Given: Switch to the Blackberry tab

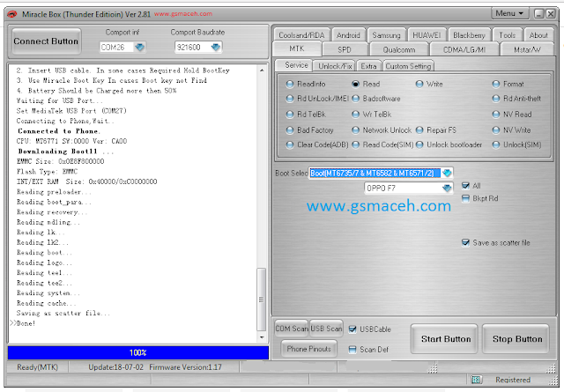Looking at the screenshot, I should tap(469, 35).
